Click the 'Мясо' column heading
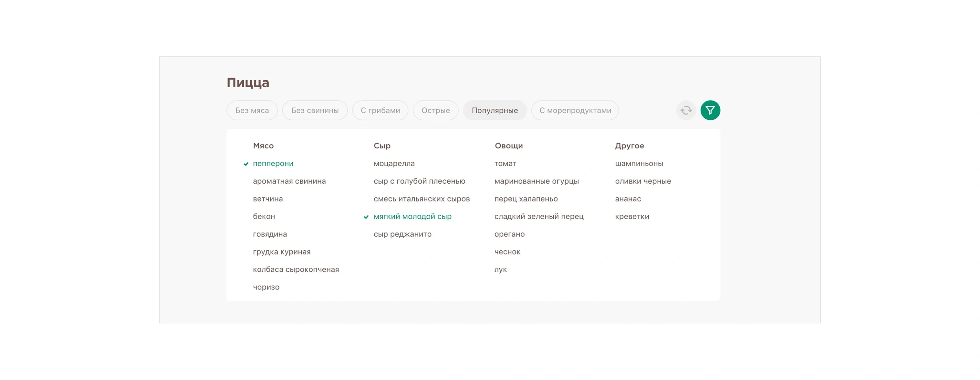980x380 pixels. [263, 146]
